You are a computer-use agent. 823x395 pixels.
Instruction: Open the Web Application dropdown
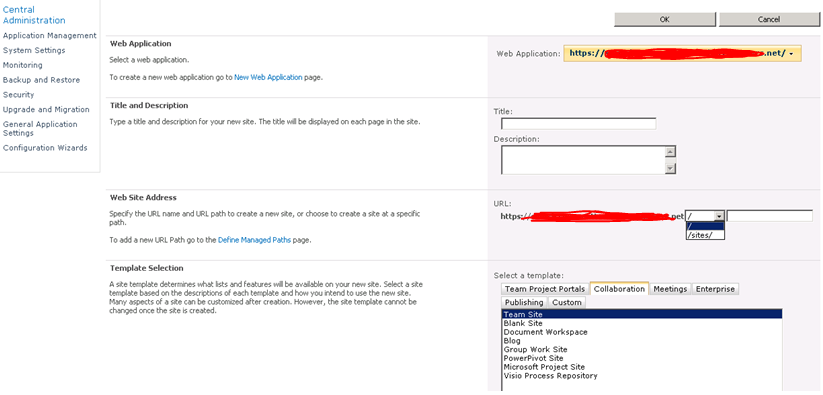click(x=682, y=53)
